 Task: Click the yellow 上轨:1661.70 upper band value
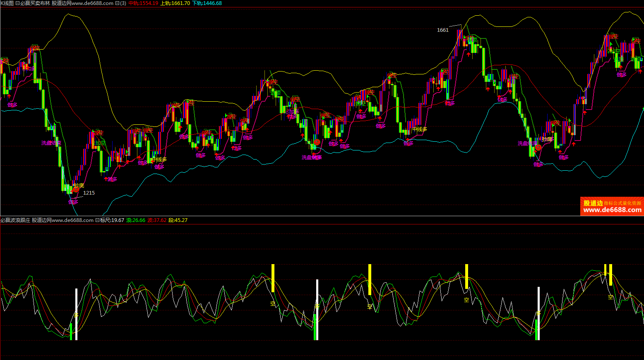click(175, 3)
